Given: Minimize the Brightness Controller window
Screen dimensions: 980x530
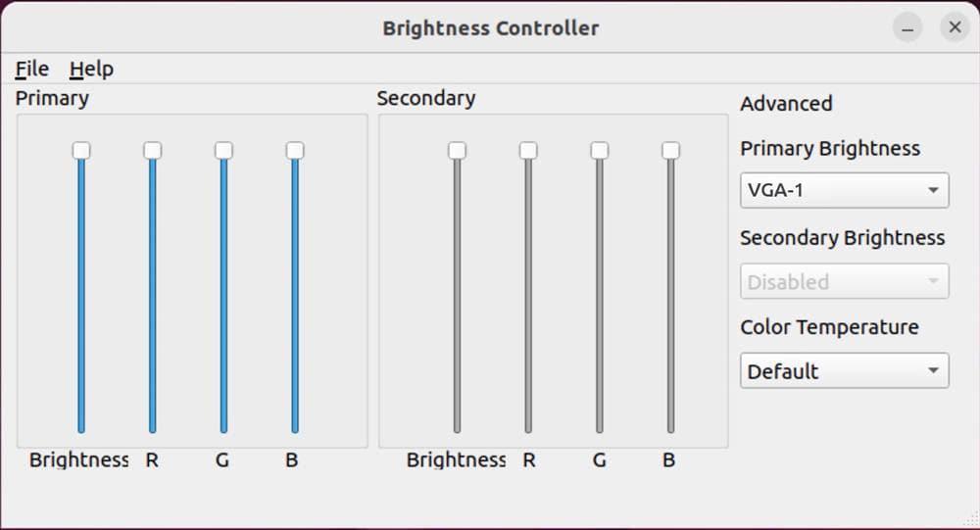Looking at the screenshot, I should 907,27.
